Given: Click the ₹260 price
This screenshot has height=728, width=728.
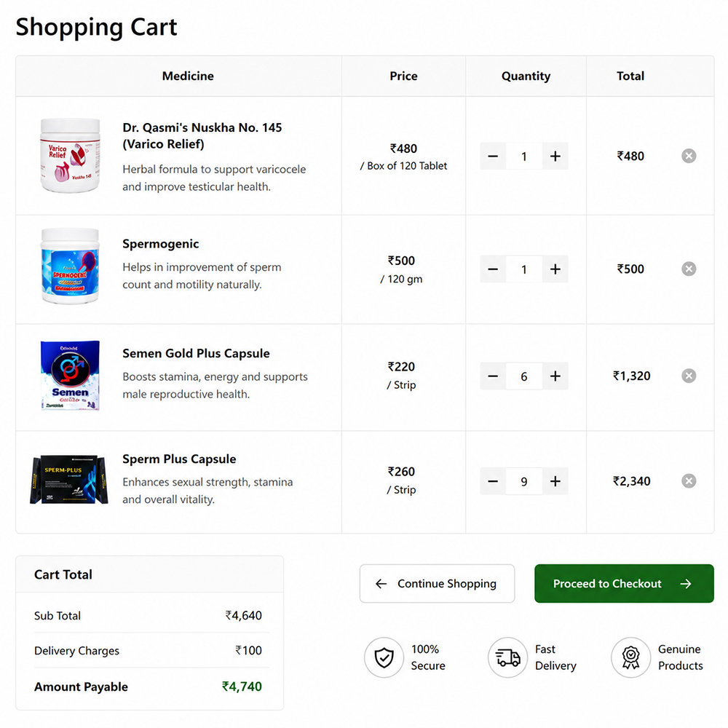Looking at the screenshot, I should (x=402, y=472).
